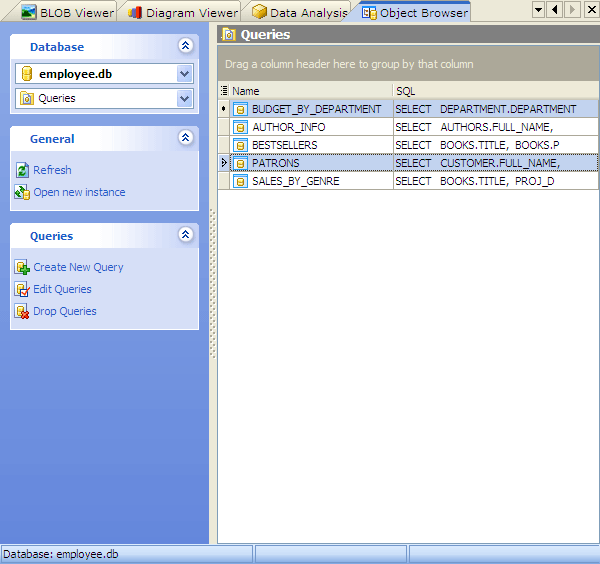
Task: Click the Drop Queries icon
Action: [22, 311]
